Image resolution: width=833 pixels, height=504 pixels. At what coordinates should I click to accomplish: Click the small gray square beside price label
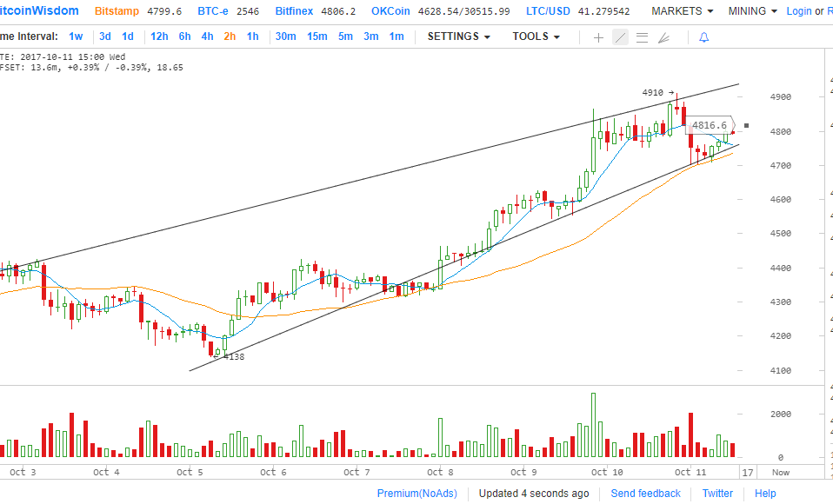point(746,125)
